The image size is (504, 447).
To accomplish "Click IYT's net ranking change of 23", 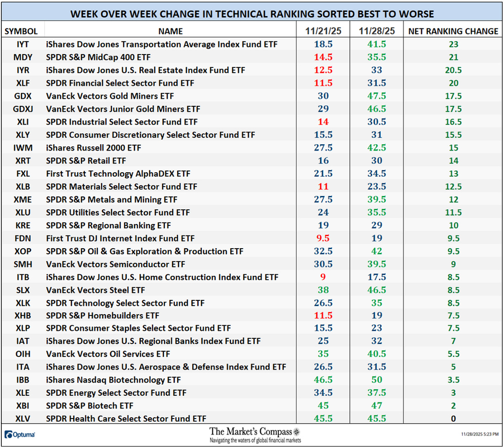I will click(453, 44).
